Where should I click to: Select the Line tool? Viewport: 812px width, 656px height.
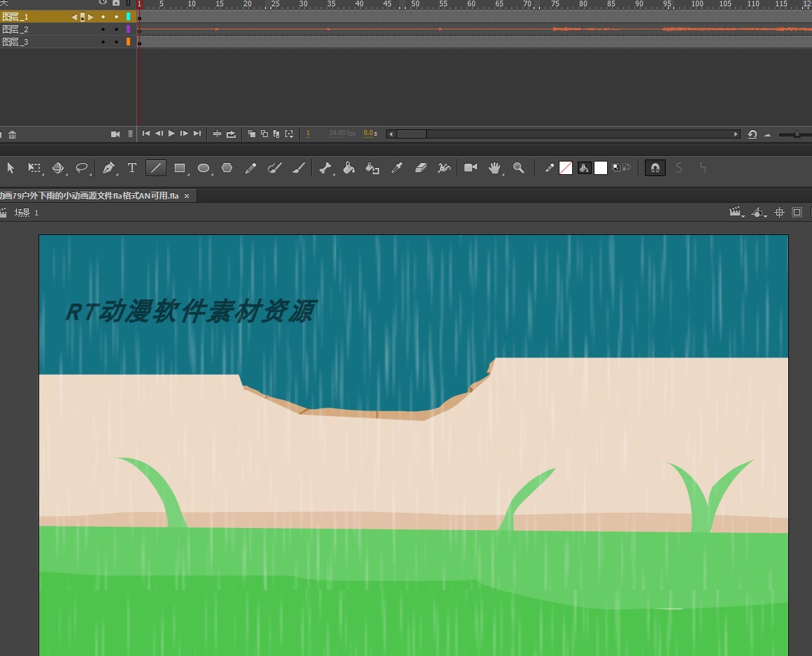156,168
